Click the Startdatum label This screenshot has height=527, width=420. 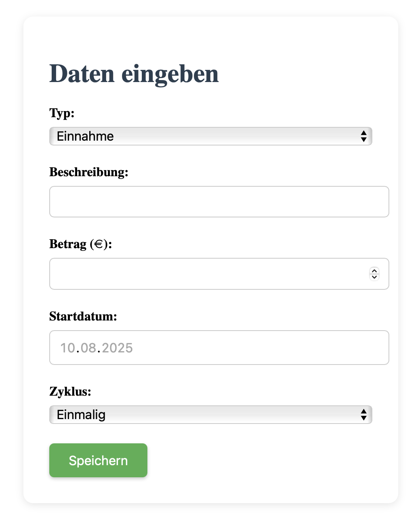pos(83,317)
